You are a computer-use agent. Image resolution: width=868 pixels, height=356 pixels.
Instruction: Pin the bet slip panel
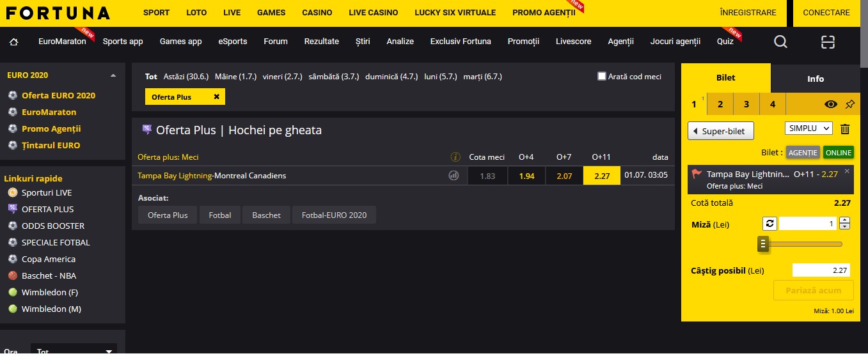[x=849, y=104]
